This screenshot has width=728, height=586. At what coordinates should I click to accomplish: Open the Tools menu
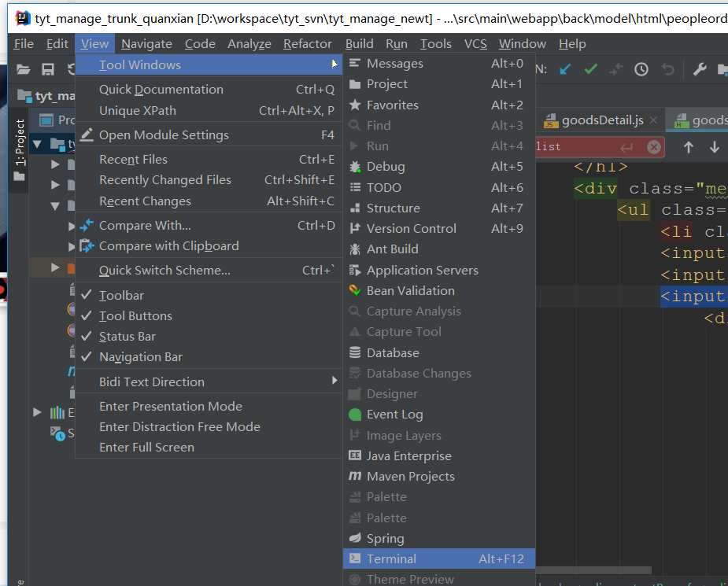point(435,43)
